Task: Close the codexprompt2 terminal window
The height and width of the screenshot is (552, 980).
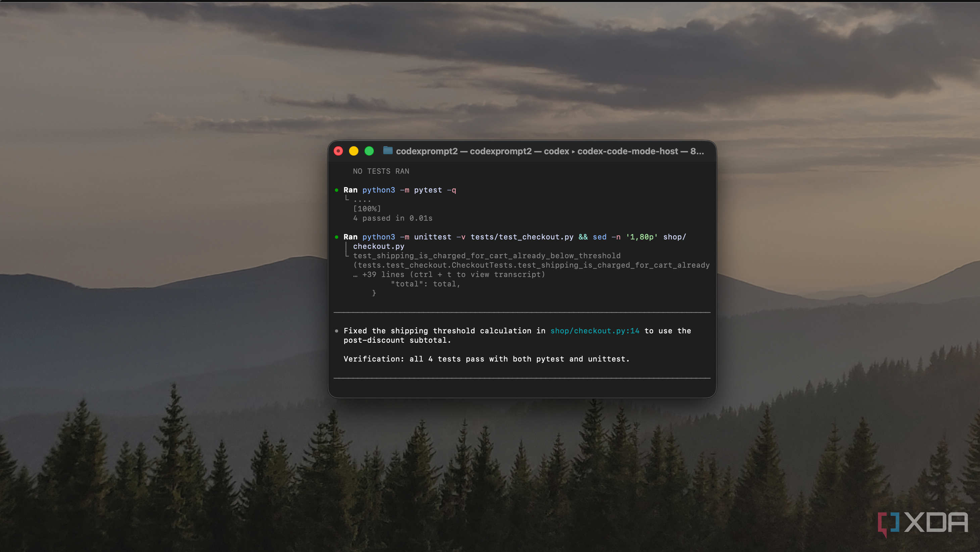Action: point(338,151)
